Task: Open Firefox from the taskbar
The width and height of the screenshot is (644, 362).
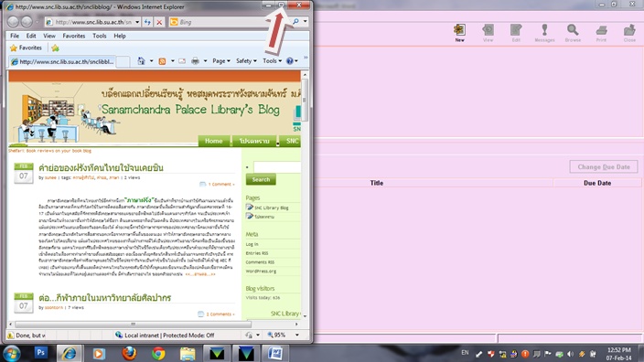Action: (x=129, y=354)
